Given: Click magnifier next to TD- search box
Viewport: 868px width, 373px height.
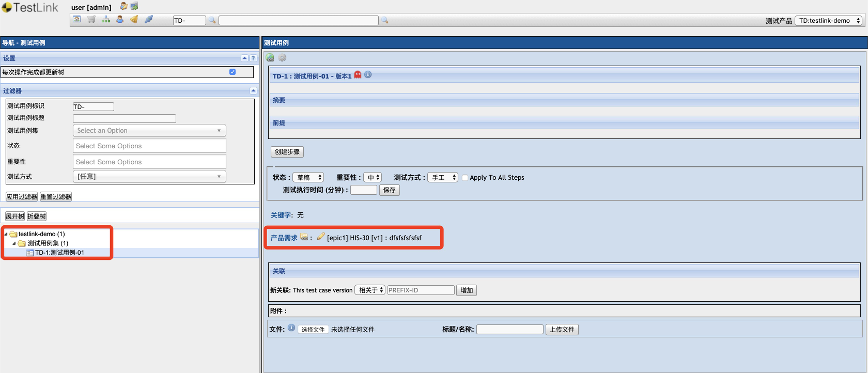Looking at the screenshot, I should point(212,20).
